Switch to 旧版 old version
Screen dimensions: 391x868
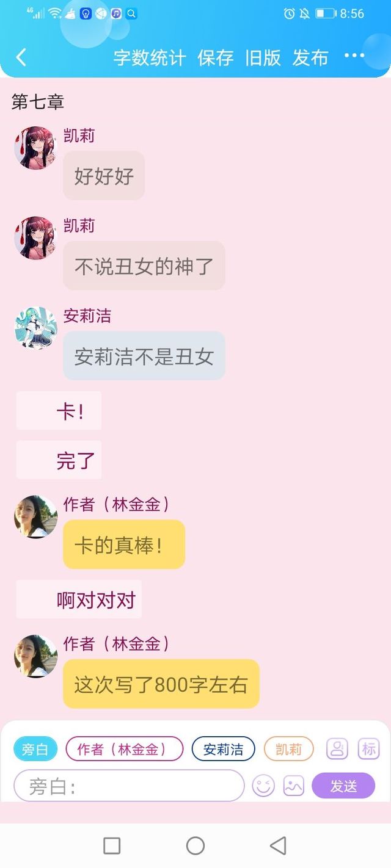263,57
